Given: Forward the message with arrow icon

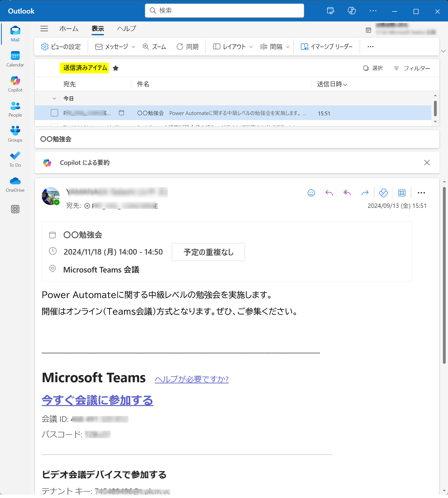Looking at the screenshot, I should point(365,193).
